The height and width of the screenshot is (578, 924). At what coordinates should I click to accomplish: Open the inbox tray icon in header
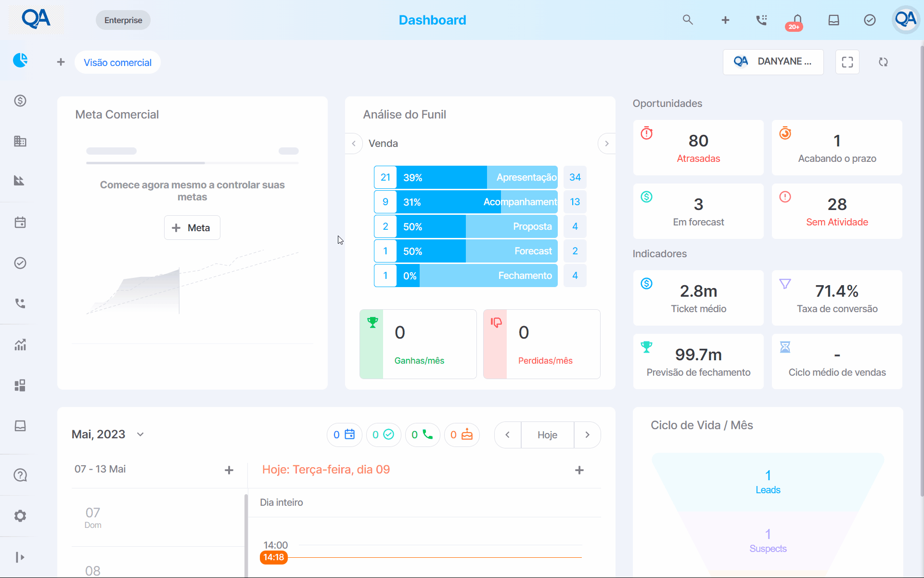[x=834, y=20]
